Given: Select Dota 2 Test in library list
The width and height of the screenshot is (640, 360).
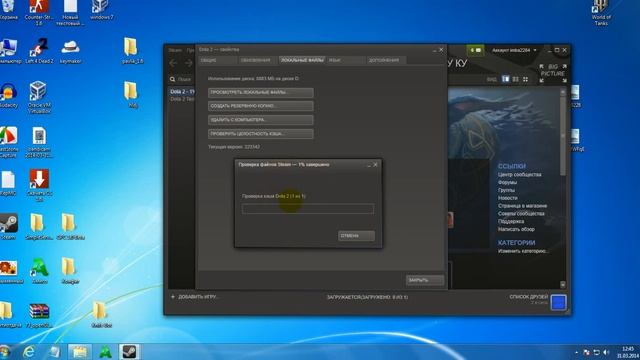Looking at the screenshot, I should click(x=182, y=99).
